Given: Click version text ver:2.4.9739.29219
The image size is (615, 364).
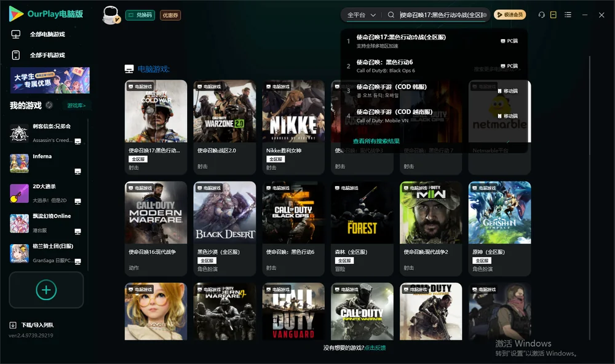Looking at the screenshot, I should 31,335.
